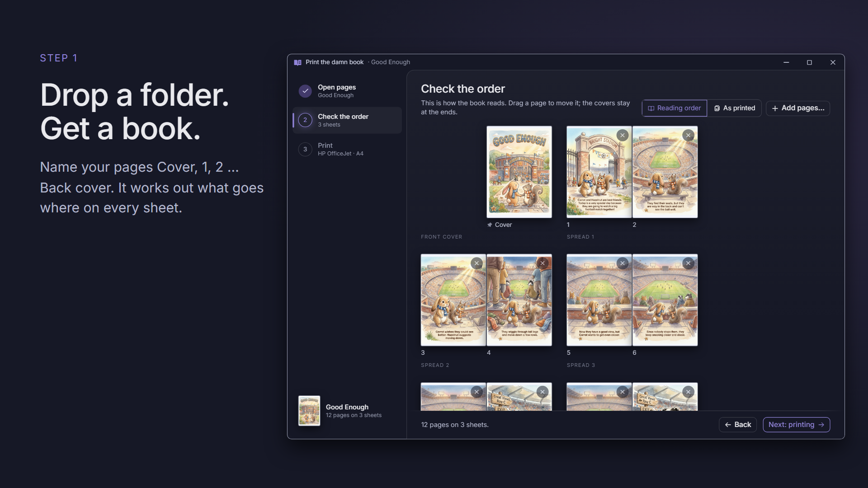Select page 6 thumbnail
Viewport: 868px width, 488px height.
click(x=665, y=300)
